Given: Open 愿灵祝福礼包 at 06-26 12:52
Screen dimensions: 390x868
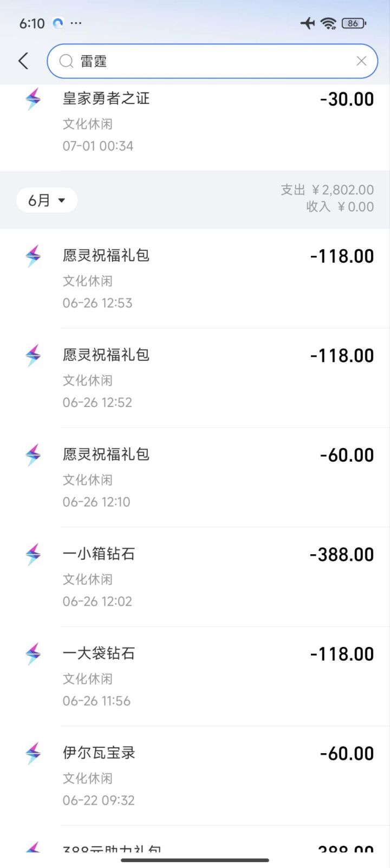Looking at the screenshot, I should pos(106,355).
